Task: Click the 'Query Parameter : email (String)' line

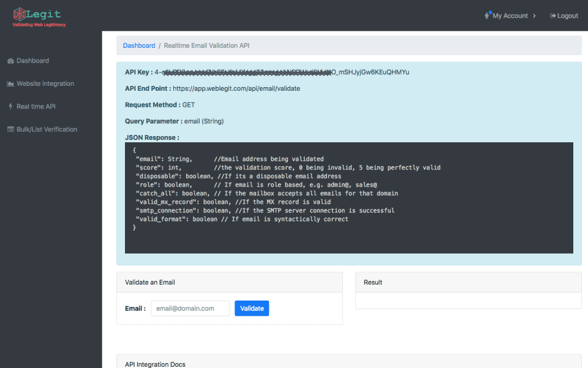Action: [x=175, y=121]
